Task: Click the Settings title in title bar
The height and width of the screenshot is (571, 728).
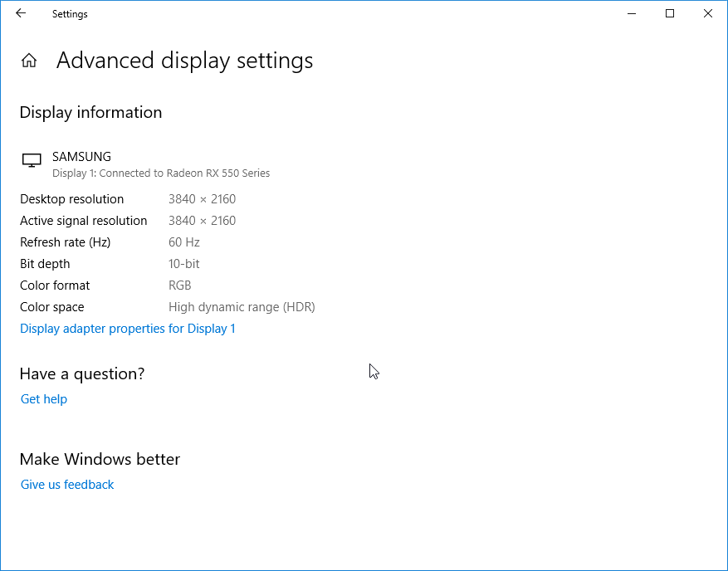Action: tap(70, 14)
